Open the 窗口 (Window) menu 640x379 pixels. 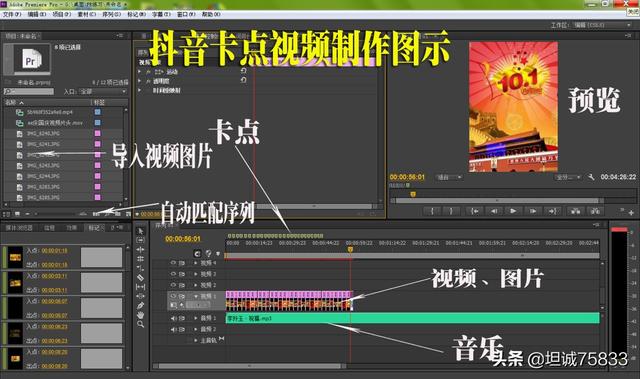(x=186, y=14)
